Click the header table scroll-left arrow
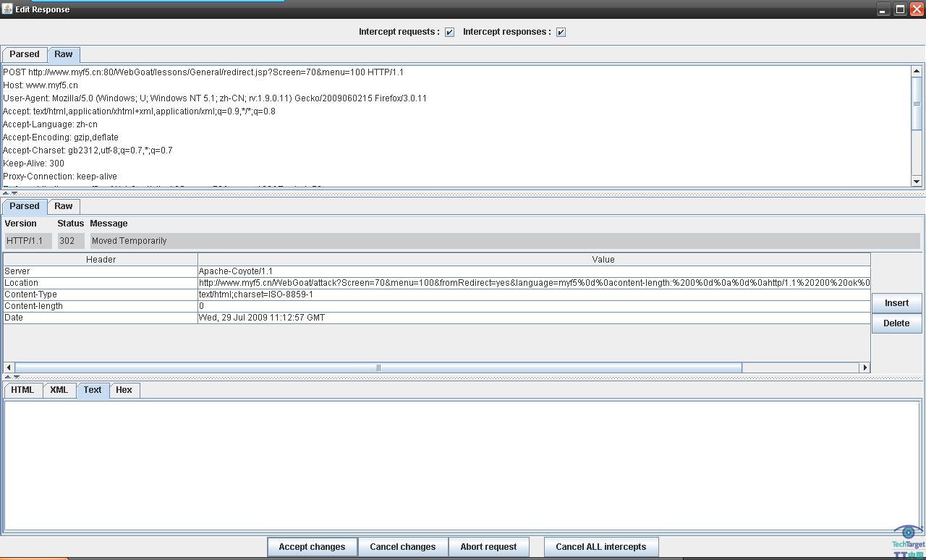The width and height of the screenshot is (926, 560). pyautogui.click(x=9, y=368)
